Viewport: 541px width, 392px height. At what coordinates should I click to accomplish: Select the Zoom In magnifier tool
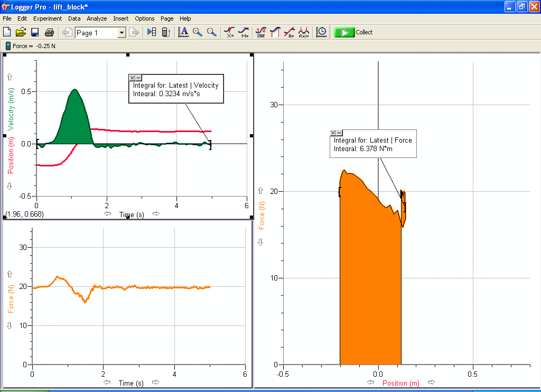pos(198,32)
